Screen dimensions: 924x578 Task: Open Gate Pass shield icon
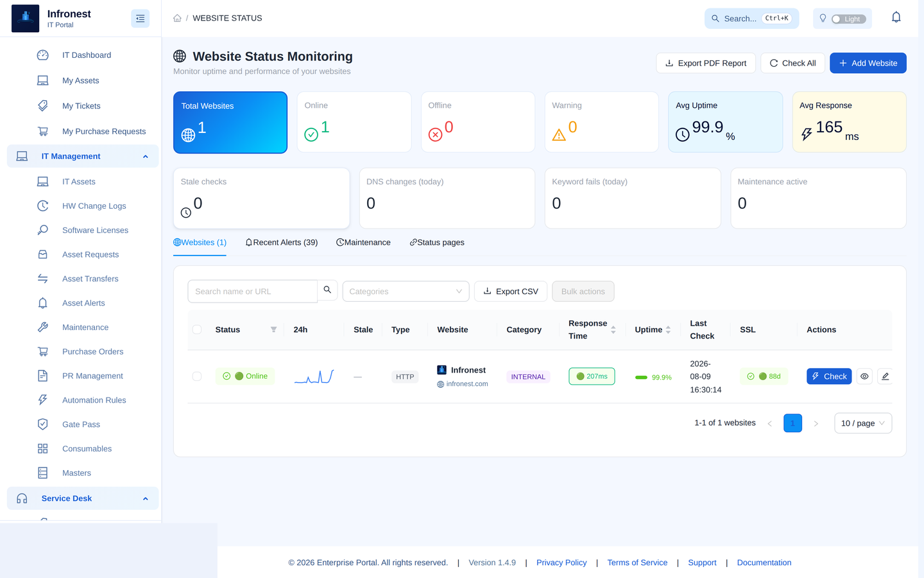click(x=43, y=425)
